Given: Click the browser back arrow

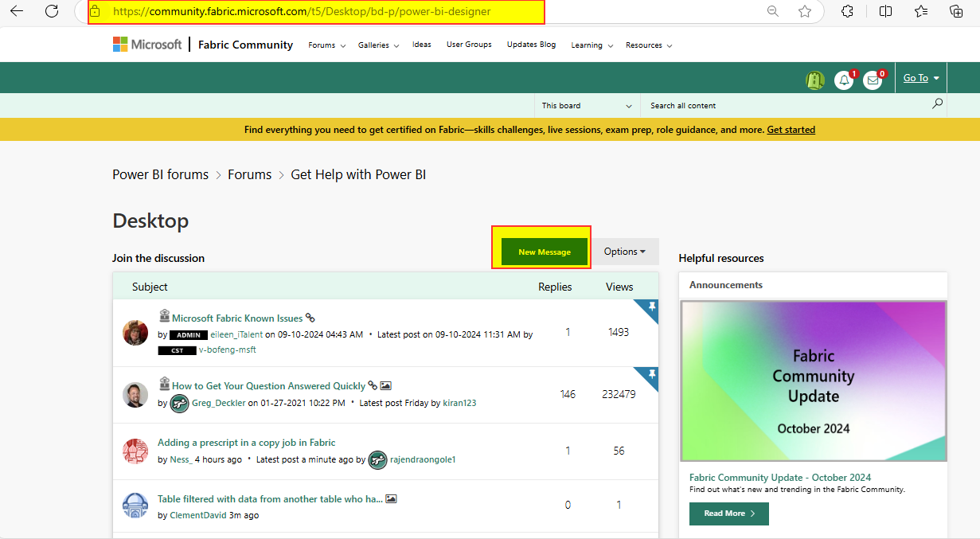Looking at the screenshot, I should 17,11.
